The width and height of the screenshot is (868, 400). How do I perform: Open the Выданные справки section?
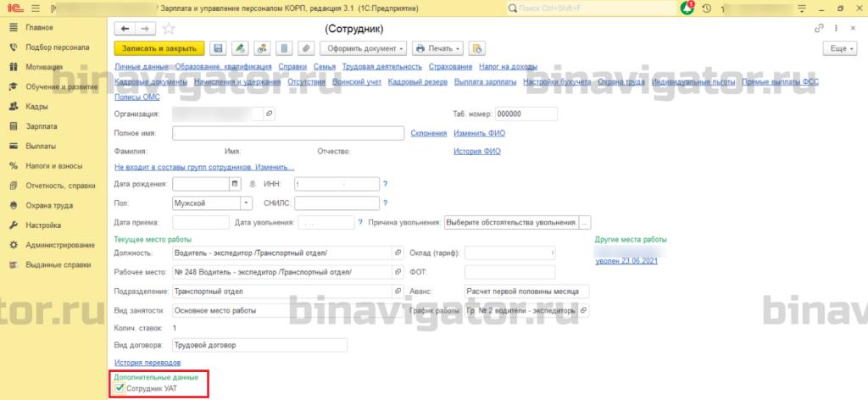58,264
